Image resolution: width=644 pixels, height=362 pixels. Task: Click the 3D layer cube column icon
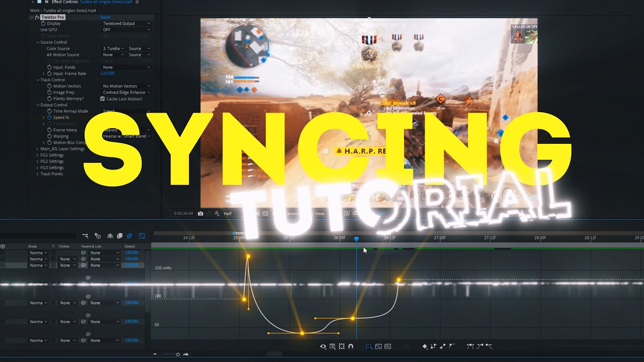[3, 246]
